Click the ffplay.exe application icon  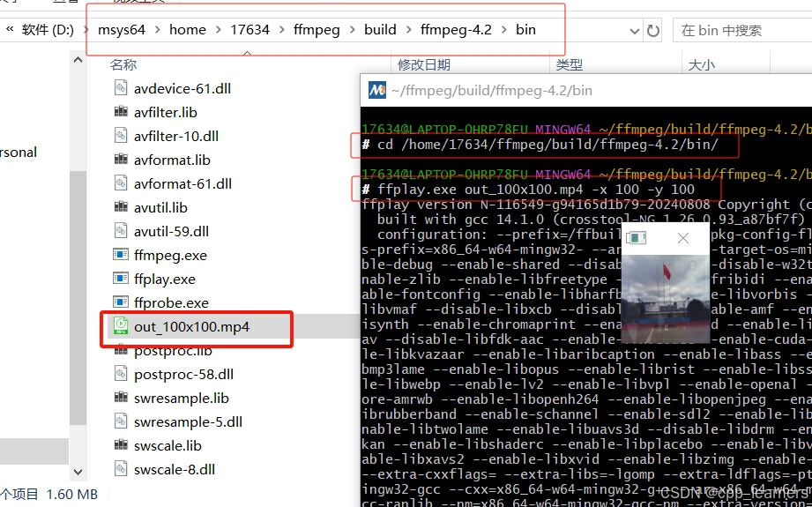[121, 279]
